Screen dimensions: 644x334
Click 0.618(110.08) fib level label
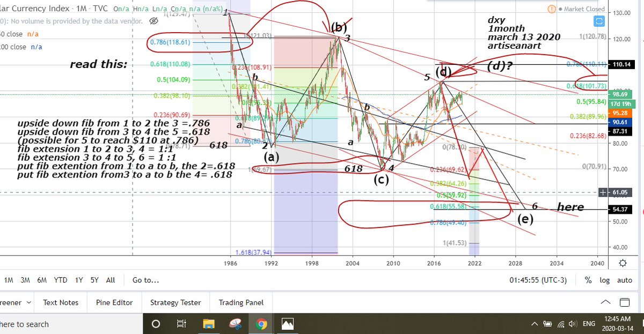[x=170, y=64]
